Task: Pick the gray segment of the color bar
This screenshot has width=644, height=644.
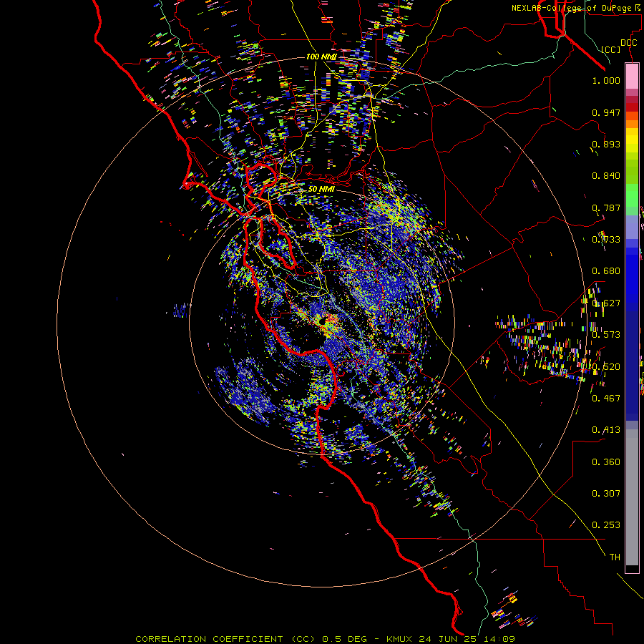Action: click(x=632, y=497)
